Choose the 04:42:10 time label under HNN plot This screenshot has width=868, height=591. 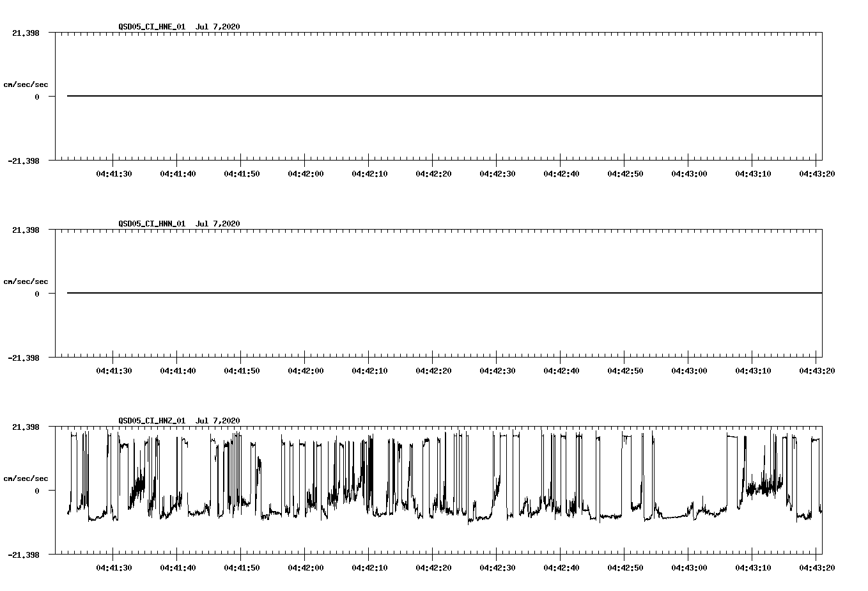pos(369,370)
